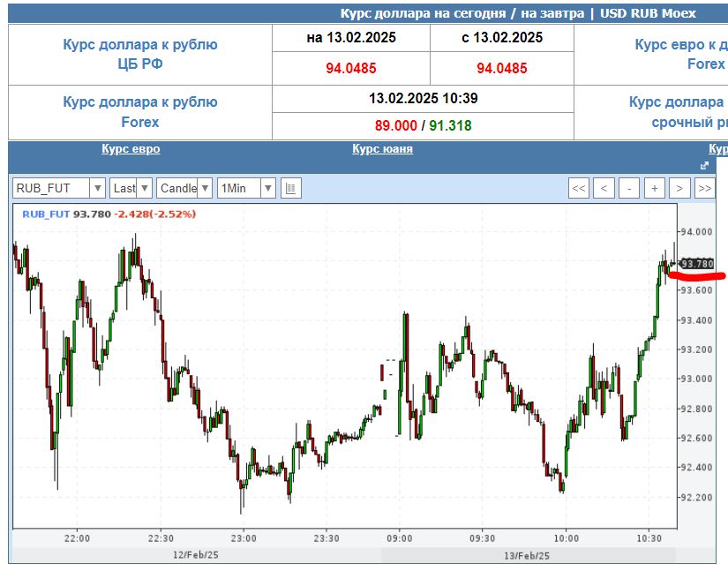Jump to chart start with << button
Viewport: 728px width, 571px height.
point(579,188)
